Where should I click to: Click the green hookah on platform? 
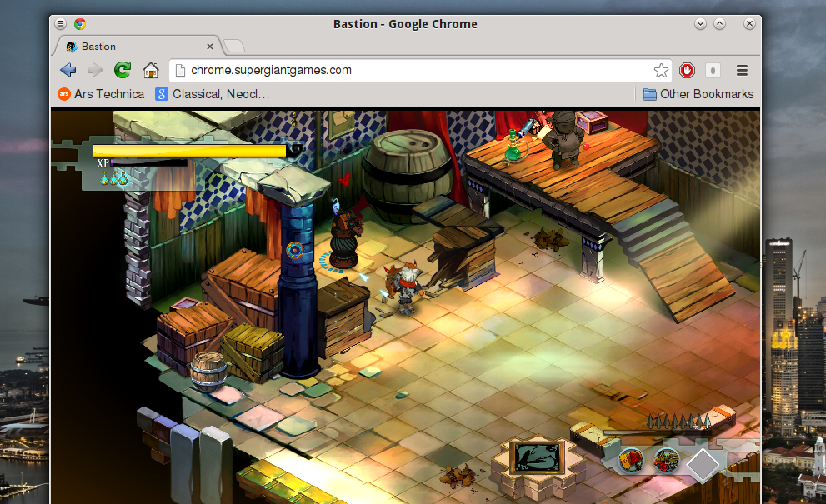coord(513,147)
